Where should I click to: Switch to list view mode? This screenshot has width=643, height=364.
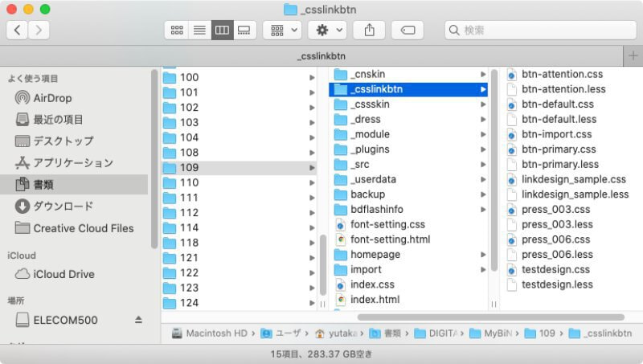click(x=199, y=30)
